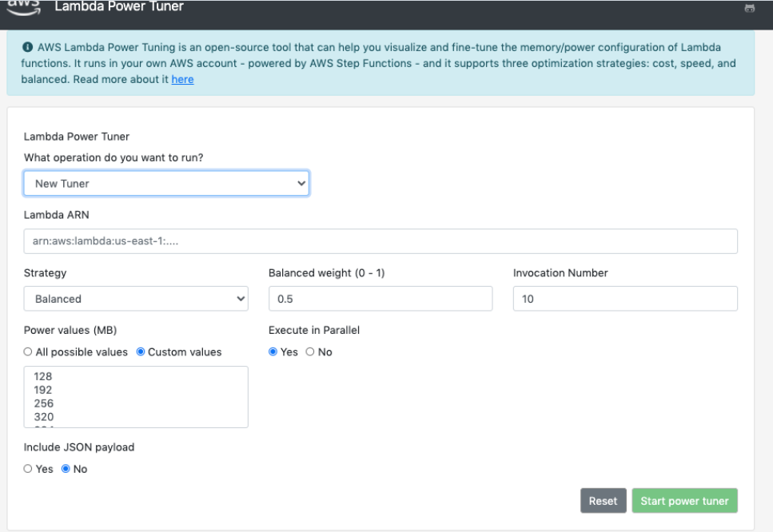
Task: Select 'Custom values' radio button
Action: click(x=141, y=351)
